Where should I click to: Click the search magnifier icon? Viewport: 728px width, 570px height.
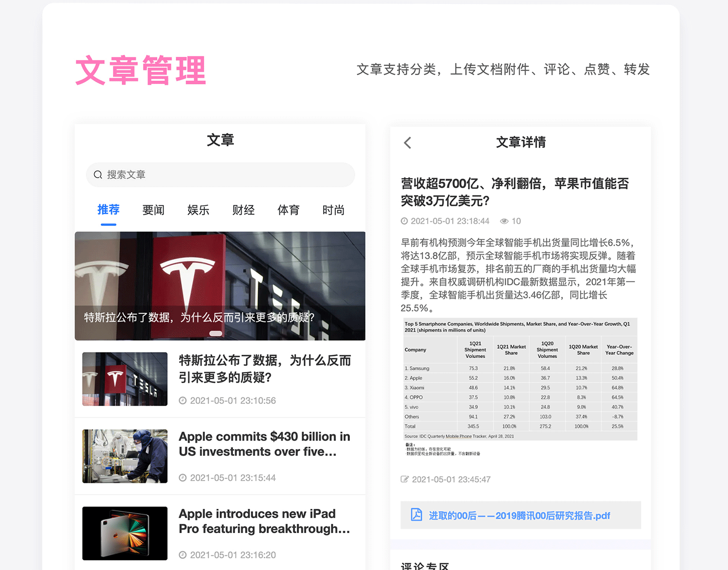point(98,175)
